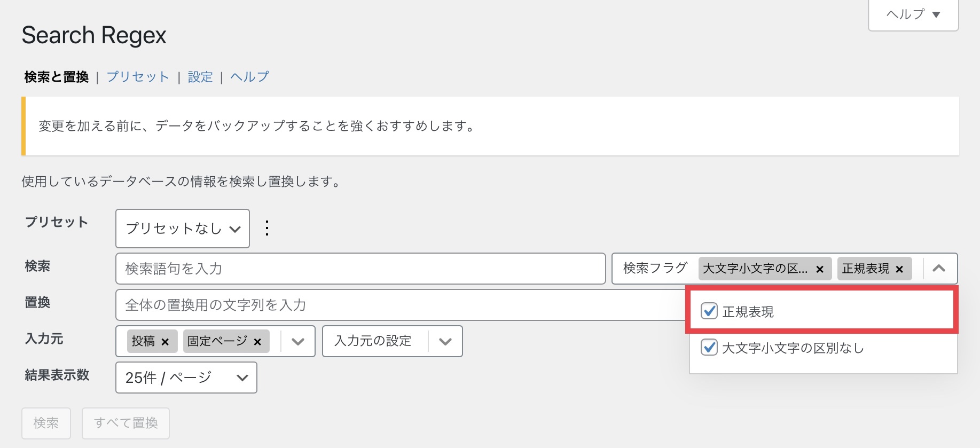Uncheck the 大文字小文字の区別なし checkbox

pyautogui.click(x=709, y=347)
